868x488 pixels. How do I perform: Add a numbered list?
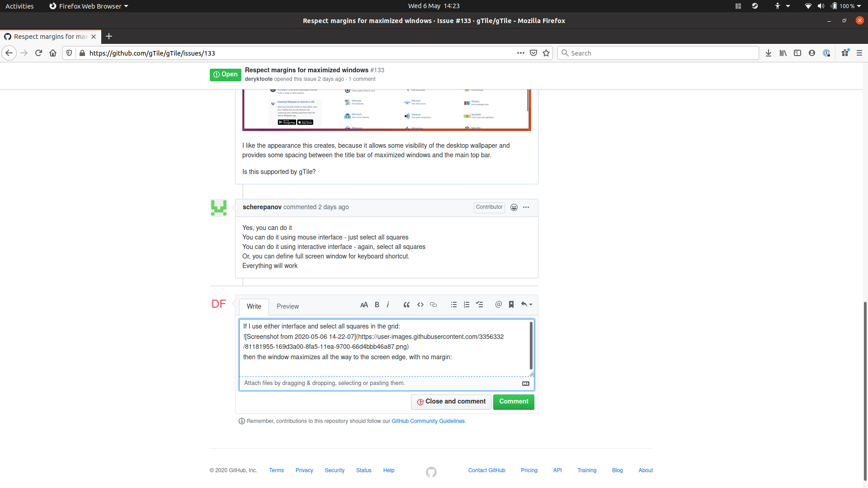[467, 305]
